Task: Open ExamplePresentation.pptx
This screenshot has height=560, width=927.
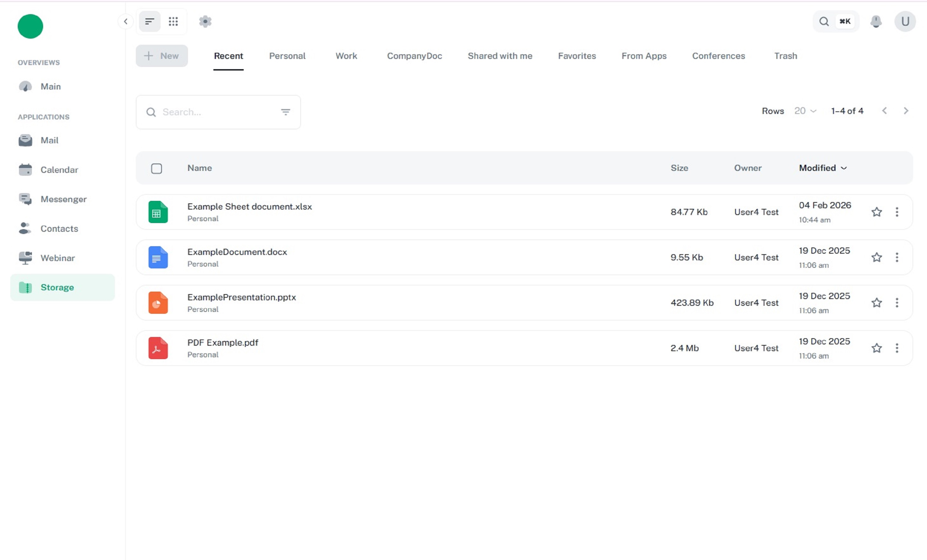Action: click(x=241, y=297)
